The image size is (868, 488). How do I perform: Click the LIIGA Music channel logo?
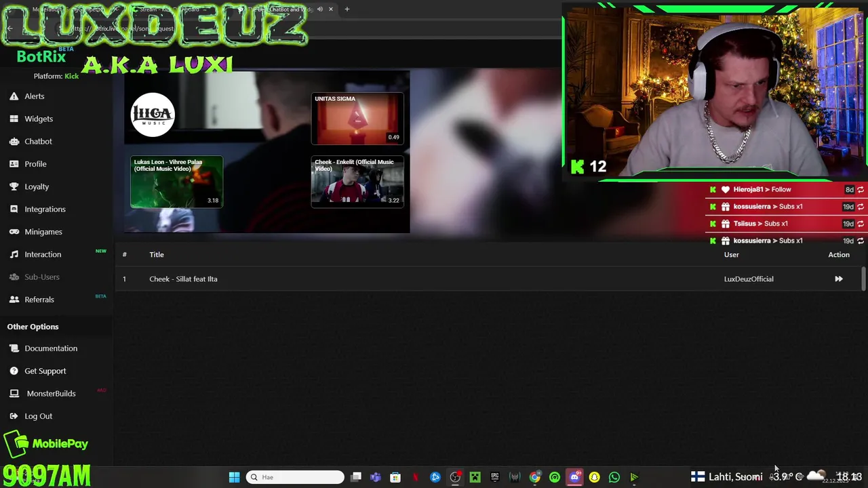[153, 115]
